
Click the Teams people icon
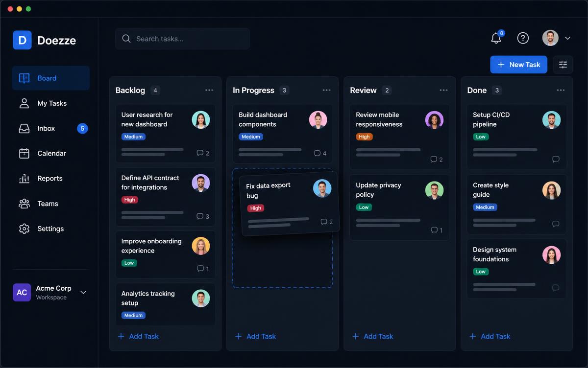tap(24, 204)
